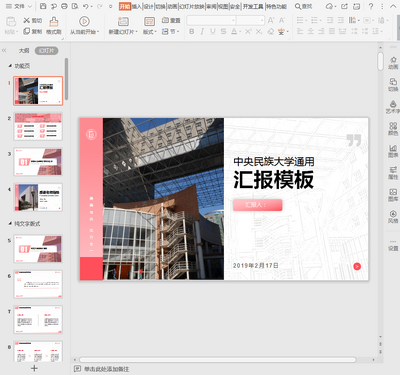Switch to the 插入 ribbon tab
The width and height of the screenshot is (400, 375).
(x=136, y=7)
